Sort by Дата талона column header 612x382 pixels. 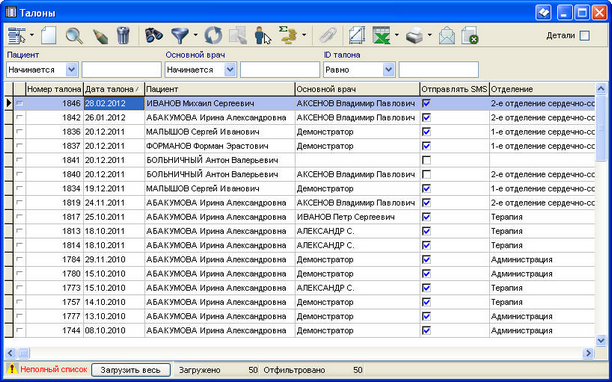pos(114,89)
